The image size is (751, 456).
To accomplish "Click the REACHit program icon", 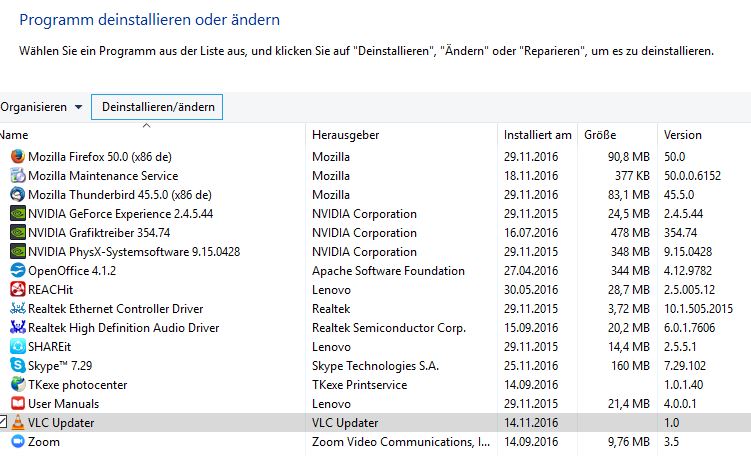I will click(x=17, y=290).
